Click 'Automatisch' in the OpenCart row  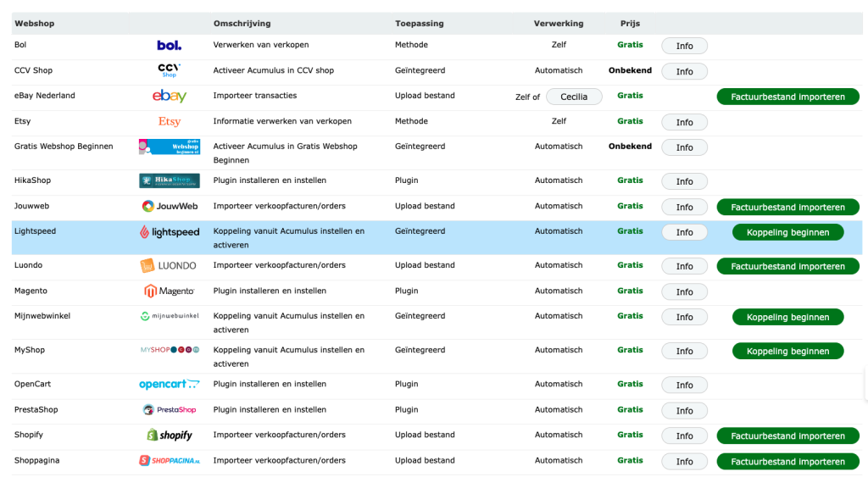[559, 384]
